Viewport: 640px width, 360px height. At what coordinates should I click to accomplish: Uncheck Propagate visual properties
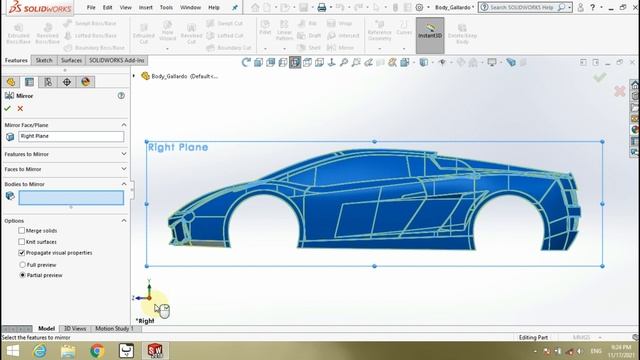22,253
